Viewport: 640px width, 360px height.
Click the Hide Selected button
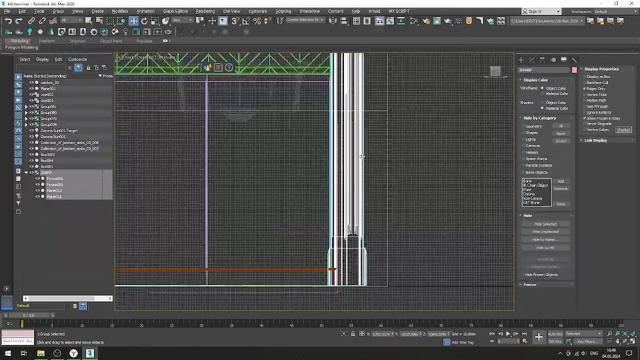tap(545, 224)
